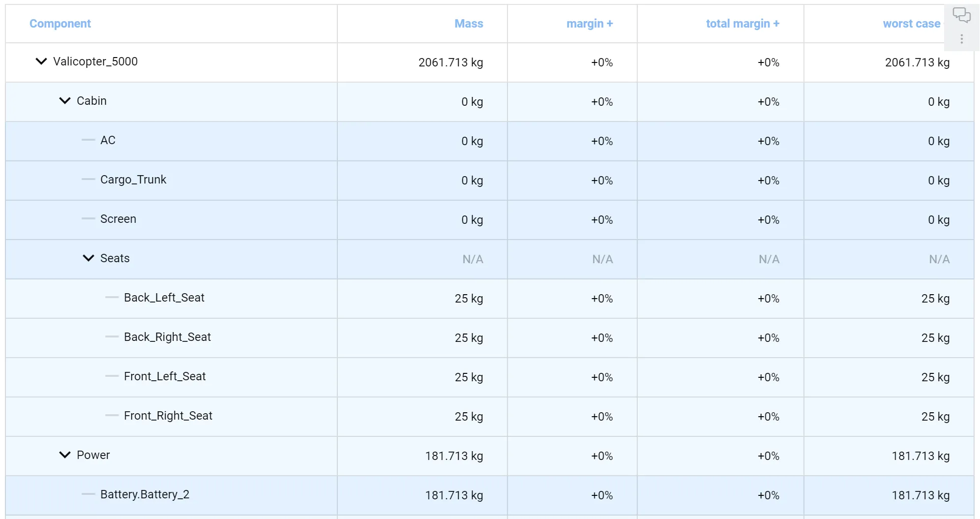Viewport: 980px width, 519px height.
Task: Collapse the Seats group chevron
Action: (x=89, y=258)
